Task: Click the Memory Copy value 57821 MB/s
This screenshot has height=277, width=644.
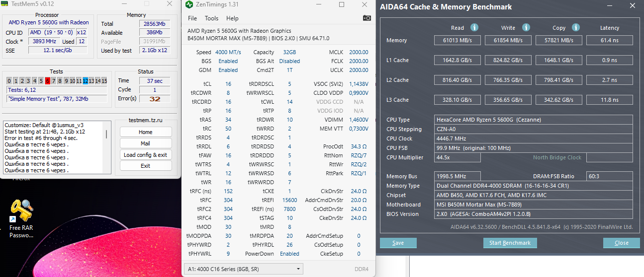Action: (559, 40)
